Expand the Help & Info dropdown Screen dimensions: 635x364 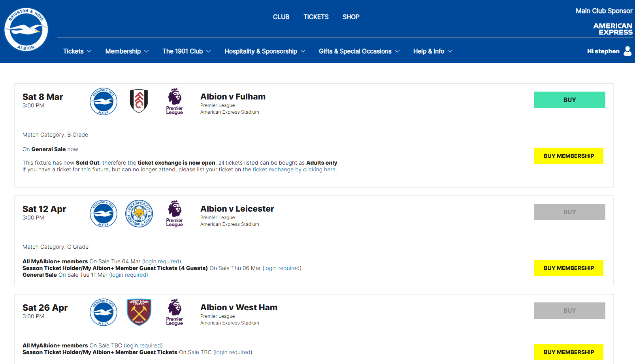[x=433, y=51]
